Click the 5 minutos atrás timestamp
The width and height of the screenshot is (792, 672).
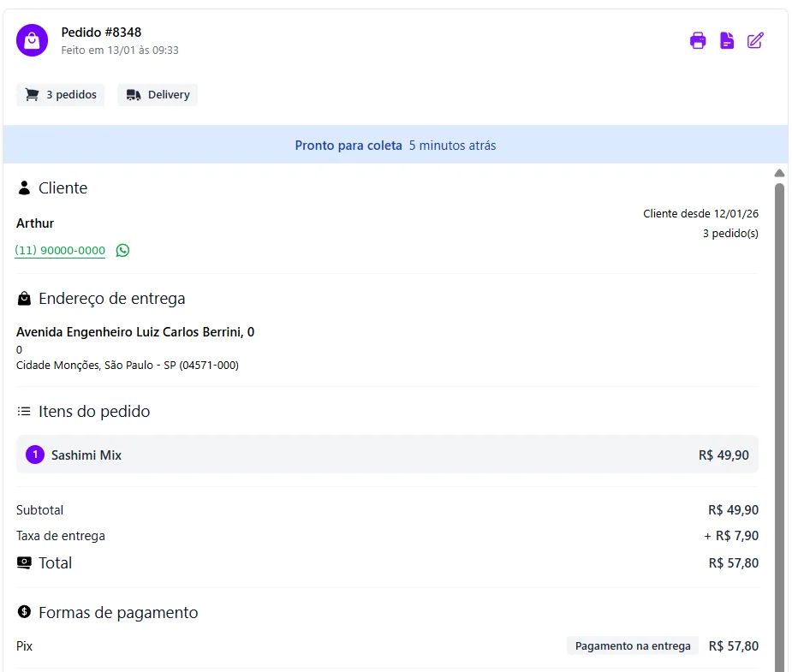(453, 146)
